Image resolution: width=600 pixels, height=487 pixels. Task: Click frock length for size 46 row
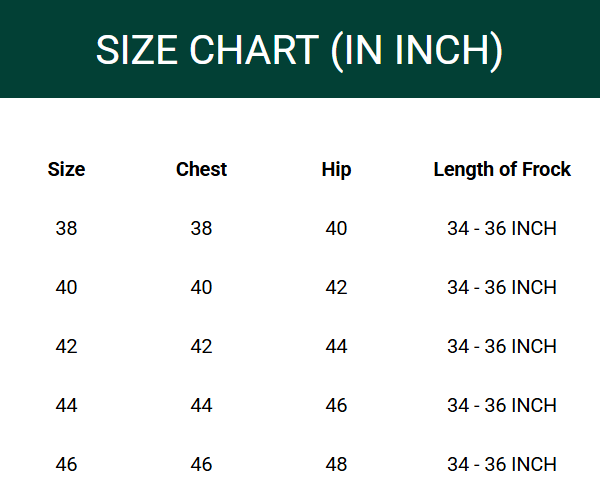(502, 464)
